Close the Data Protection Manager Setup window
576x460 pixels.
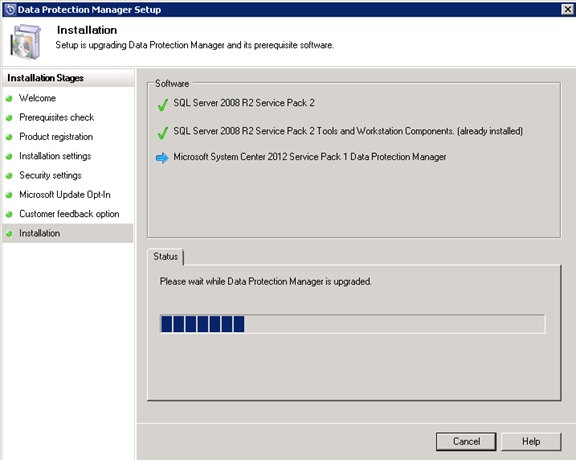coord(568,9)
